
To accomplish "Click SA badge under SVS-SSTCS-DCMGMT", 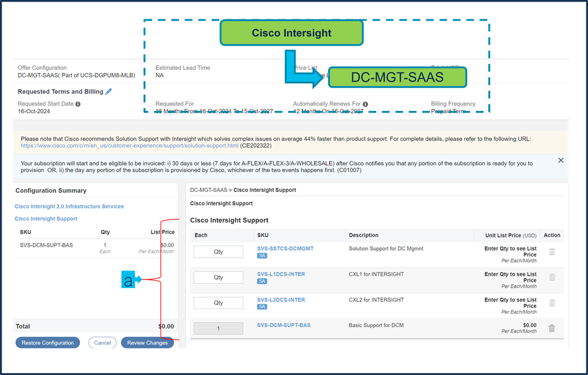I will [262, 256].
